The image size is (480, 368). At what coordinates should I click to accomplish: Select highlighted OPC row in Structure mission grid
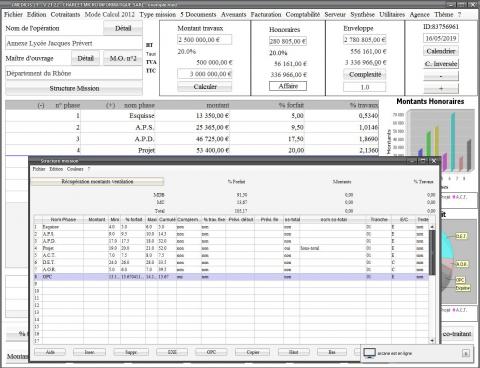pyautogui.click(x=231, y=277)
